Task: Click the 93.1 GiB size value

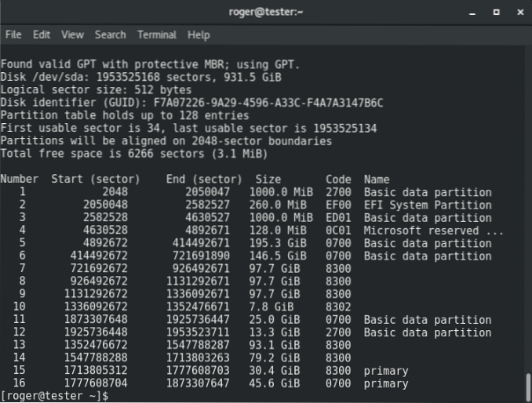Action: point(275,345)
